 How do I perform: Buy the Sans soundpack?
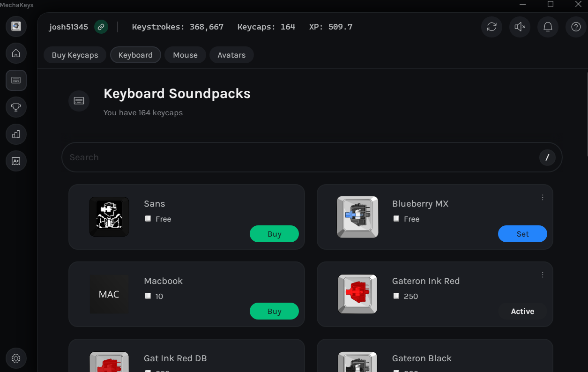(274, 234)
